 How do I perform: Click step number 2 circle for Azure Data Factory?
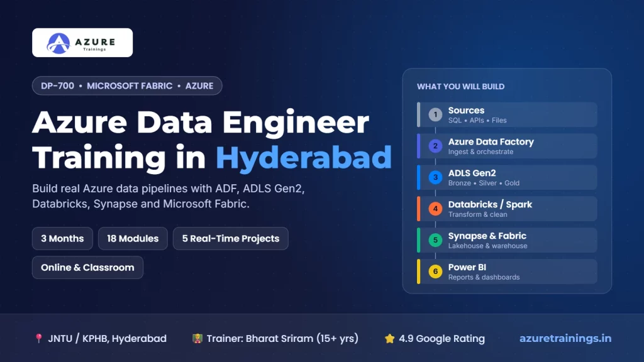(x=435, y=146)
